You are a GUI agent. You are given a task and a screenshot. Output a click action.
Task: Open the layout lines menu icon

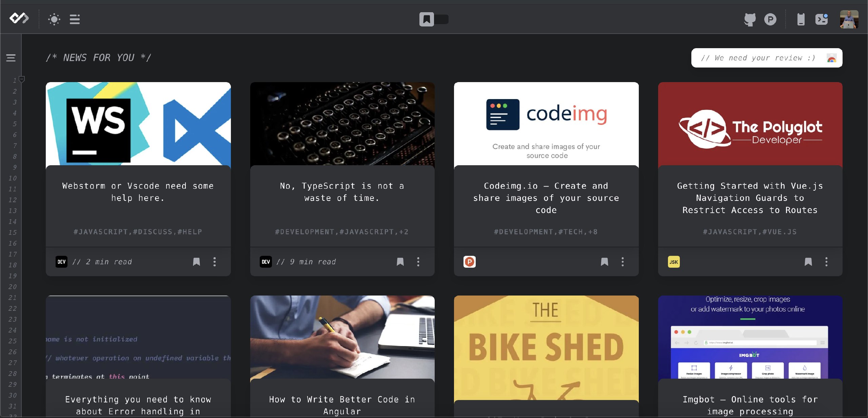(x=75, y=19)
